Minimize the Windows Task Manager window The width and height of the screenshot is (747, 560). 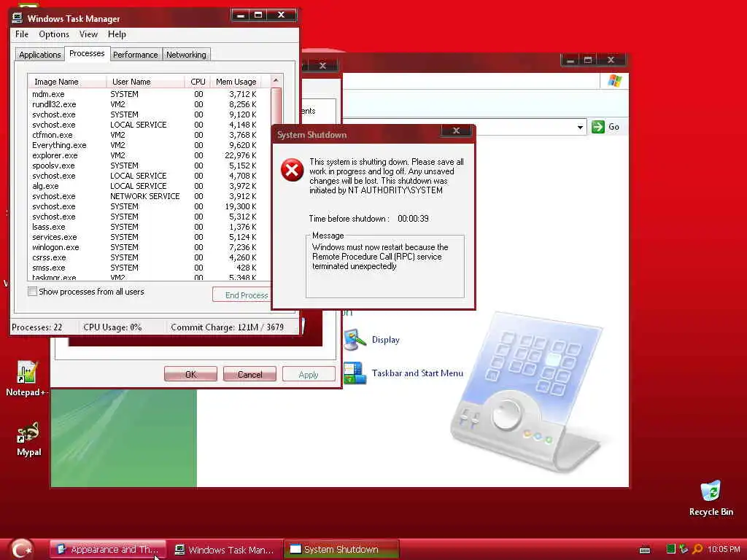241,15
